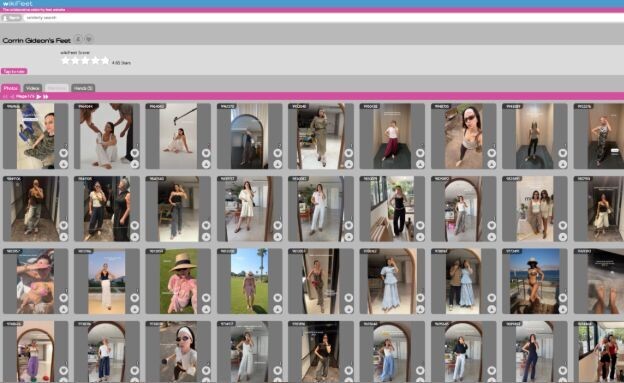This screenshot has width=624, height=383.
Task: Heart the two women in beige outfits photo
Action: [563, 225]
